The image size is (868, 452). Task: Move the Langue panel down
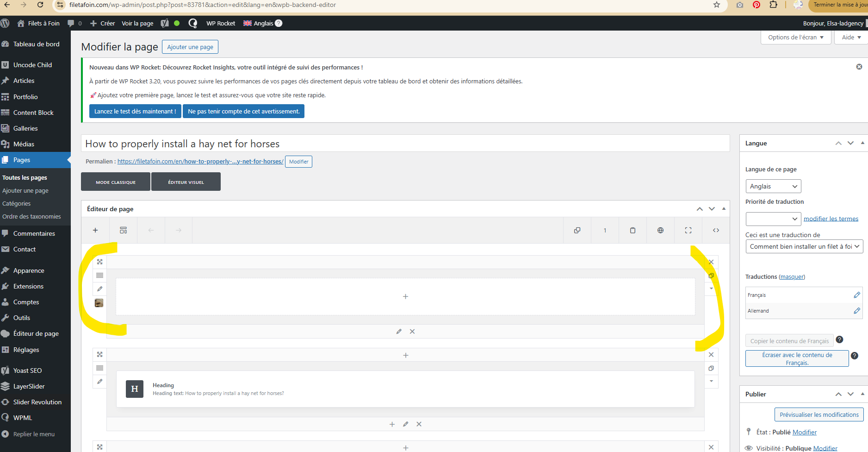850,143
